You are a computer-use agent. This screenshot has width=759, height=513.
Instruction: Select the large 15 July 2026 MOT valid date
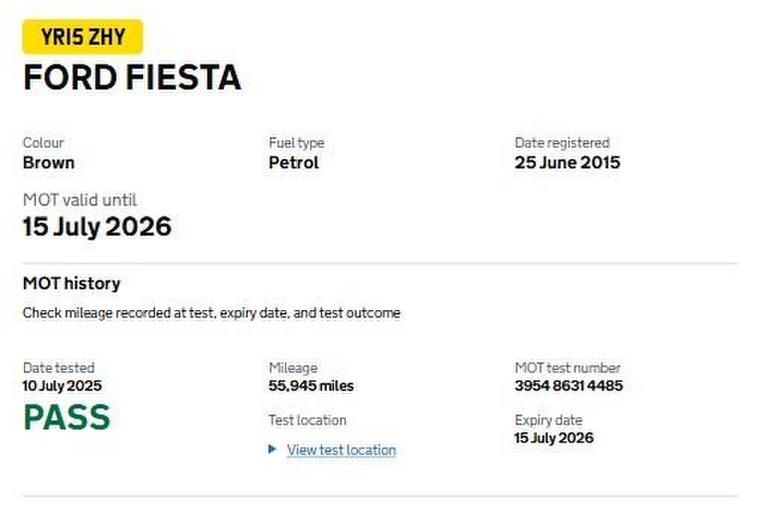[97, 227]
